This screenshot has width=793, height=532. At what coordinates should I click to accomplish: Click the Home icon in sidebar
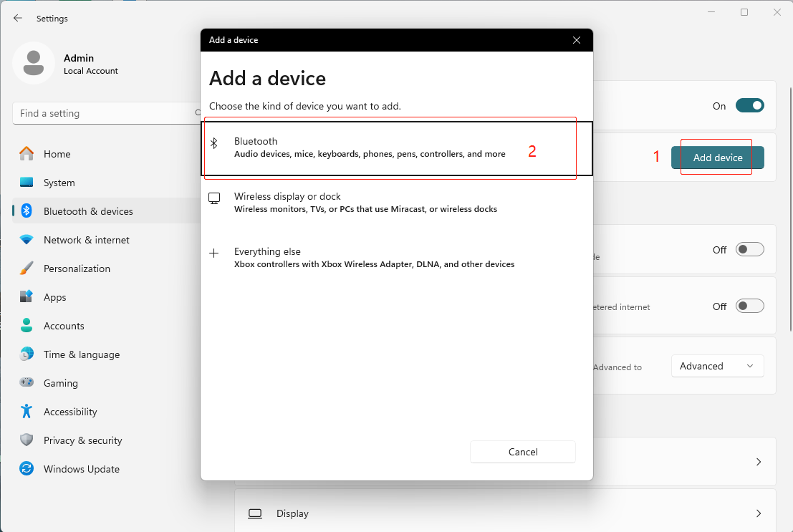coord(27,154)
